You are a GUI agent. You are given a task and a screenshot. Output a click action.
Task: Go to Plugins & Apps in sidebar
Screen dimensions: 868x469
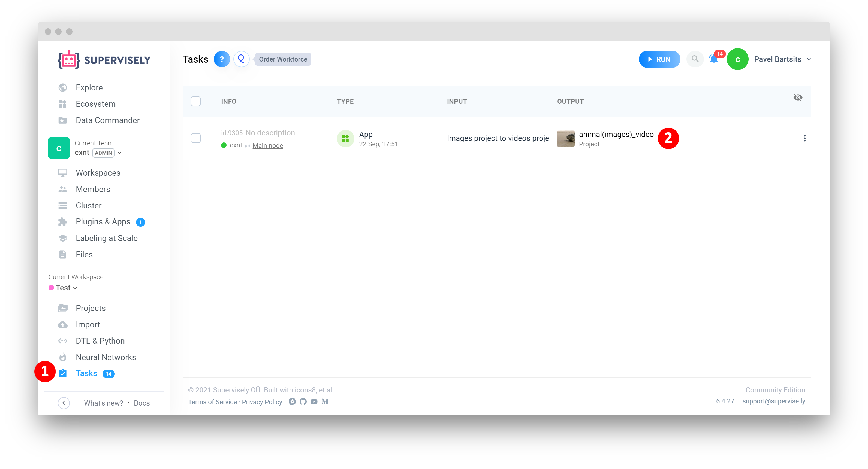(103, 221)
